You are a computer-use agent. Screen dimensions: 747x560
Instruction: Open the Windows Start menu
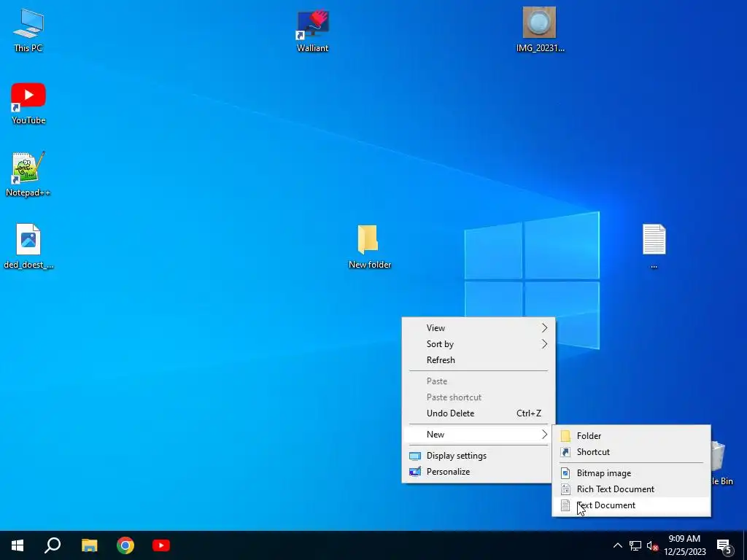point(18,545)
